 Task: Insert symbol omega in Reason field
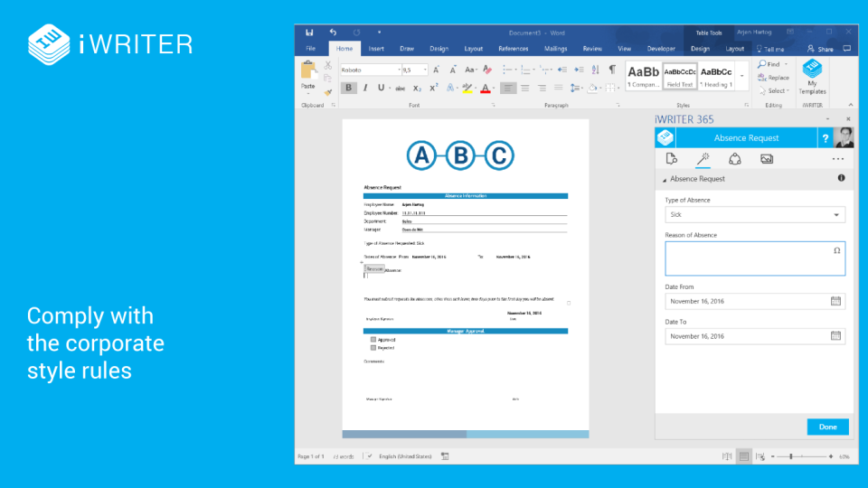837,250
